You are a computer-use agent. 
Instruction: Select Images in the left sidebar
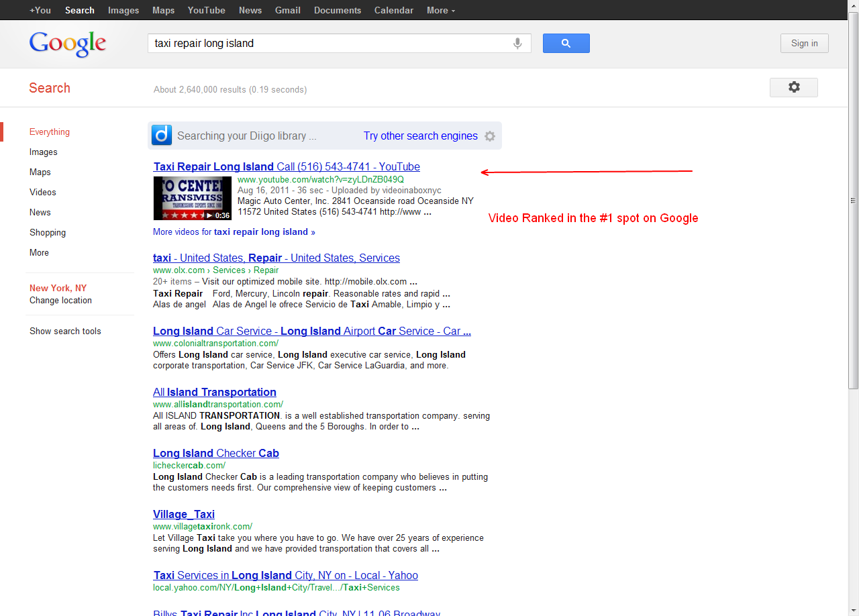44,152
